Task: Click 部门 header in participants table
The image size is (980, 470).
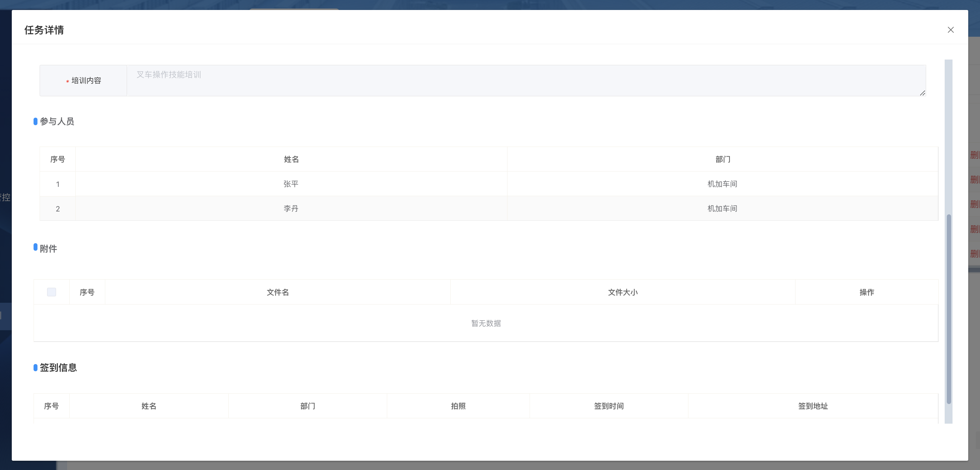Action: 722,159
